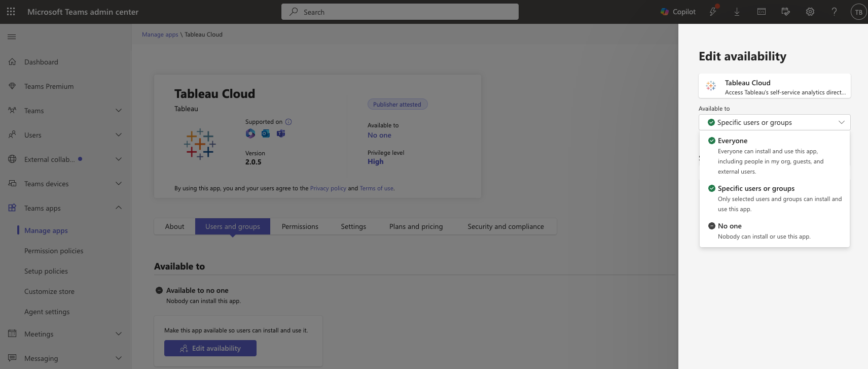
Task: Click the TB account avatar
Action: 858,12
